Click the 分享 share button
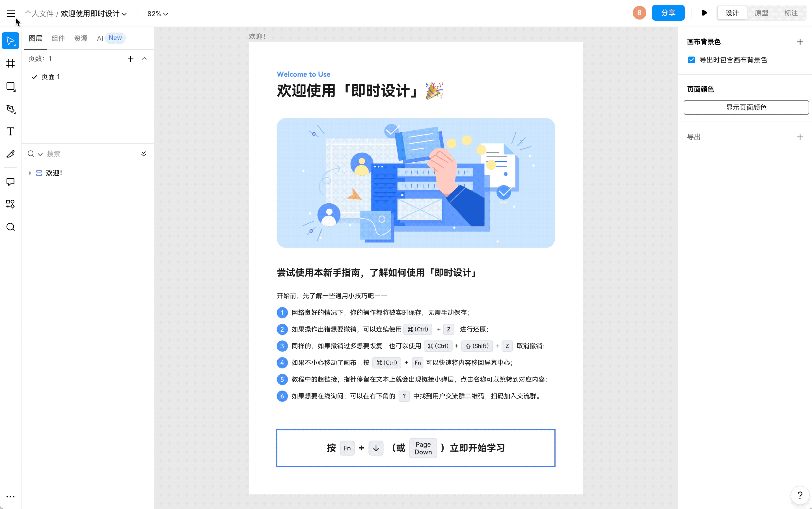The width and height of the screenshot is (812, 509). tap(668, 13)
